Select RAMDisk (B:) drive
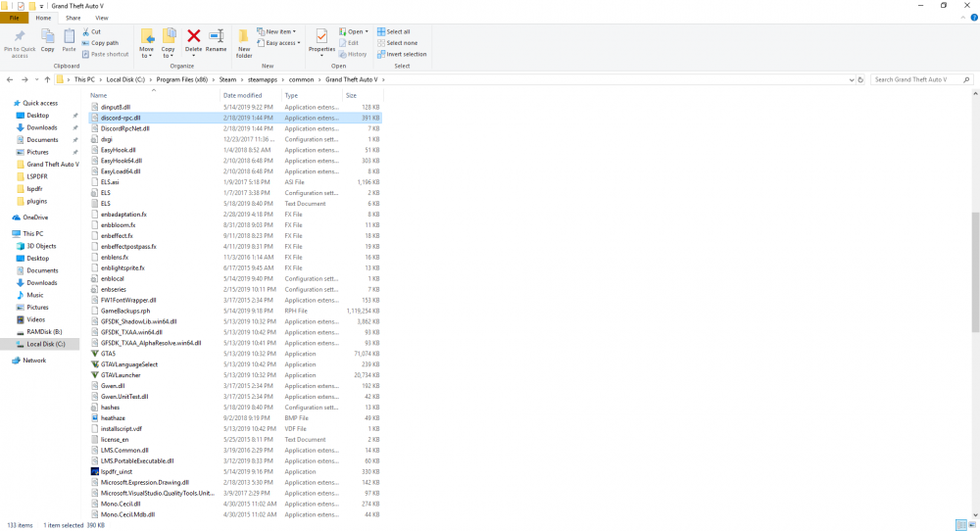This screenshot has height=531, width=980. (x=44, y=332)
